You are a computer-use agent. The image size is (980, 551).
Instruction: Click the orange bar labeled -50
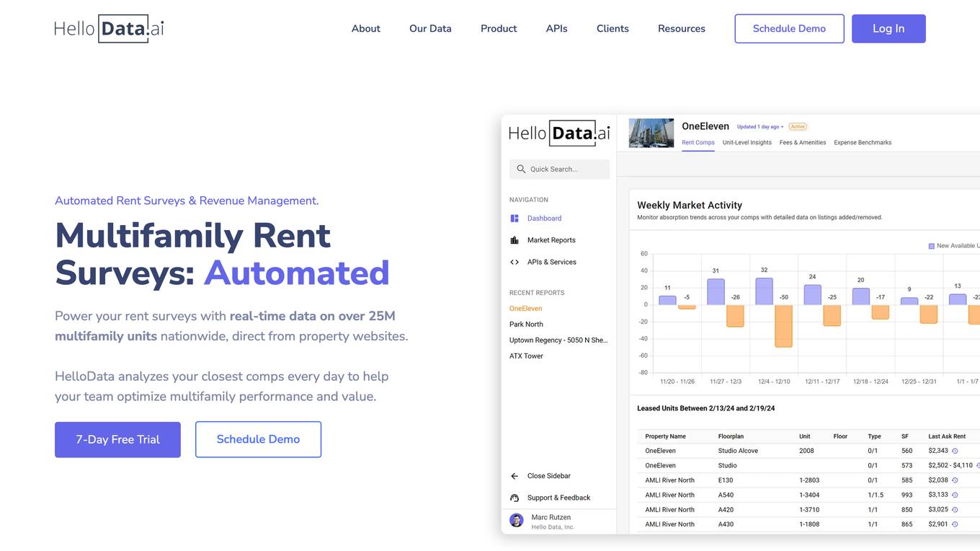(x=783, y=326)
